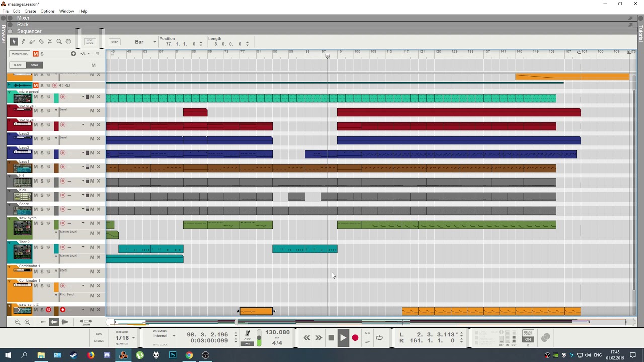Click the Edit Mode button
644x362 pixels.
click(90, 42)
